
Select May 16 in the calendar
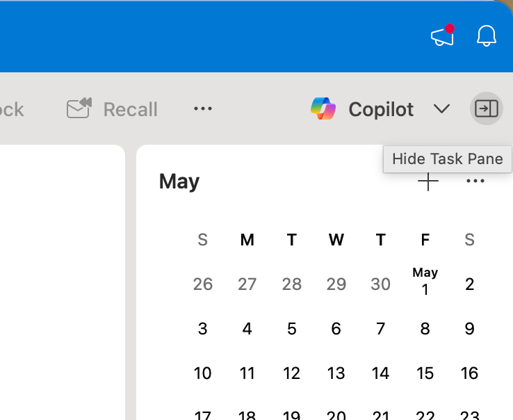[x=469, y=373]
